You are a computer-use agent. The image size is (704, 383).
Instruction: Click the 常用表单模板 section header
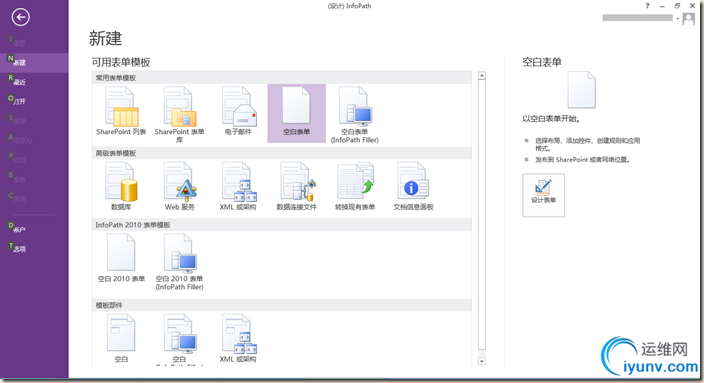pos(282,78)
